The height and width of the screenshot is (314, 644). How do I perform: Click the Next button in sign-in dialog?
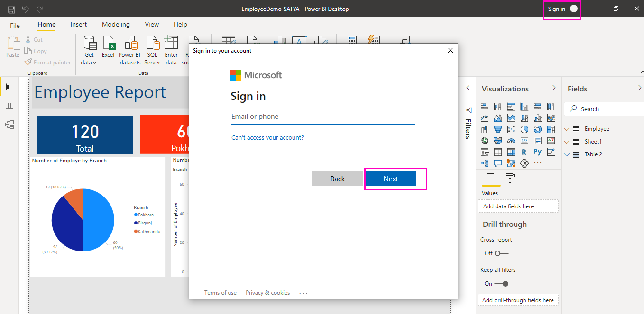pyautogui.click(x=390, y=179)
